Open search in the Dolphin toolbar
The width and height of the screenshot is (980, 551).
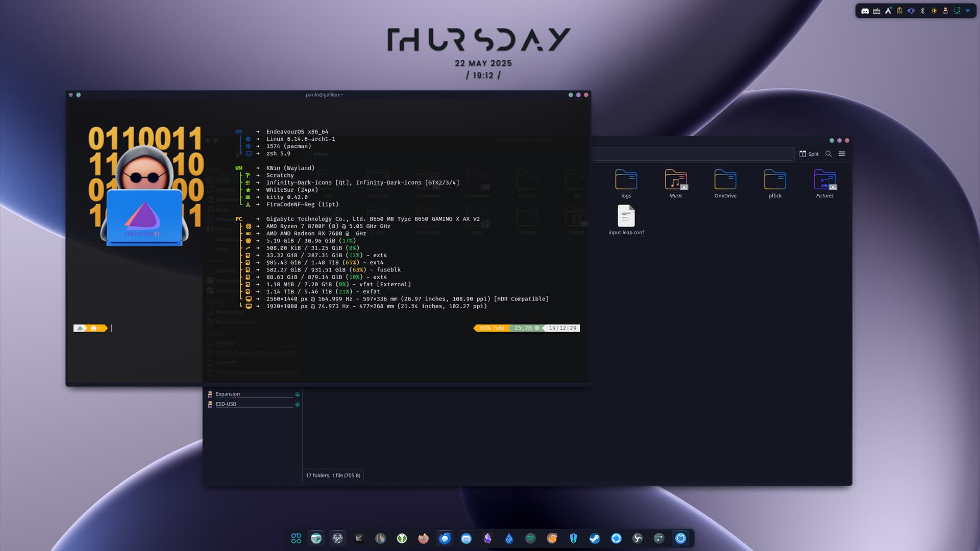click(x=828, y=154)
